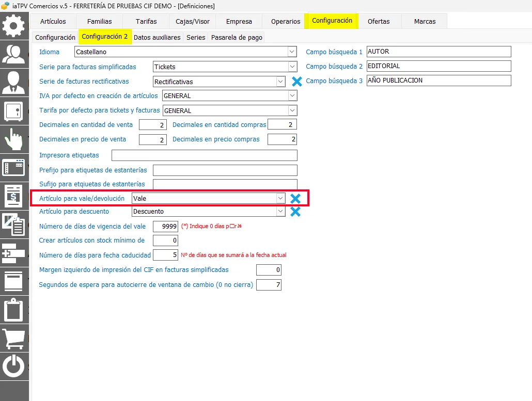The width and height of the screenshot is (532, 401).
Task: Focus Prefijo para etiquetas de estanterías field
Action: [x=225, y=170]
